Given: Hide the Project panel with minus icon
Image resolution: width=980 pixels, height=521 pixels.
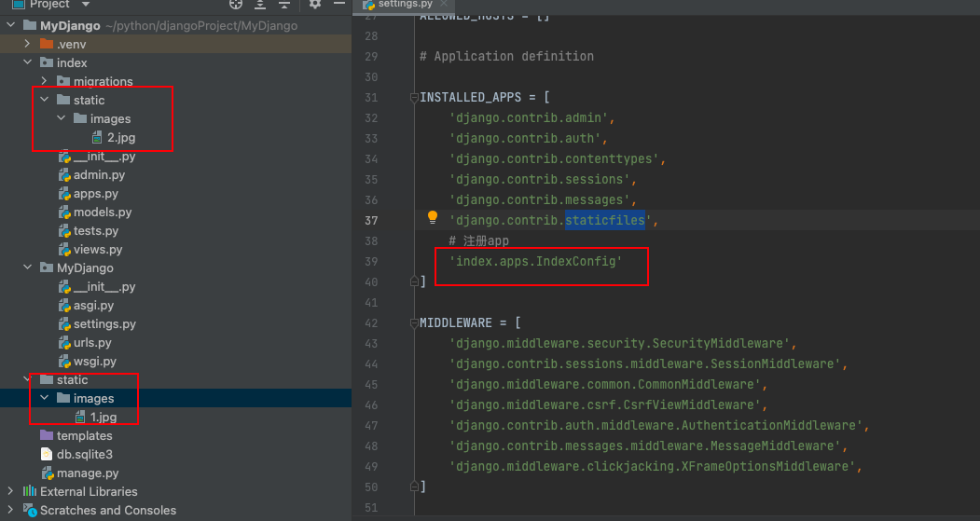Looking at the screenshot, I should [339, 4].
